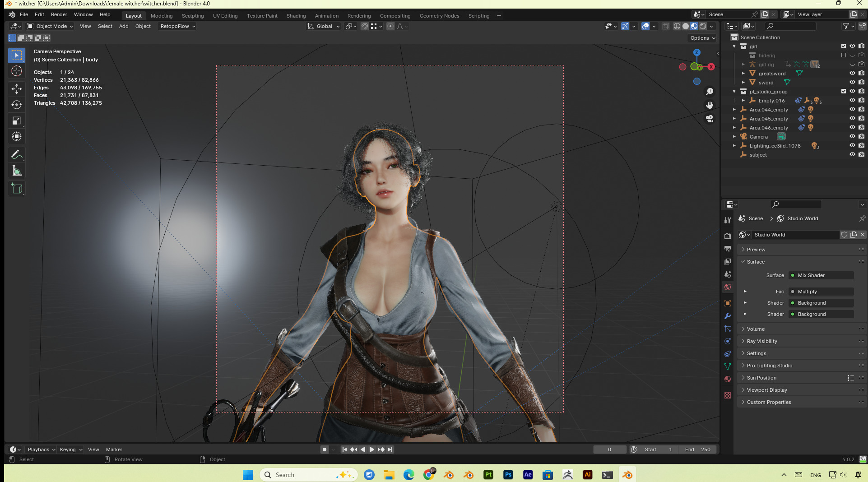Open the Texture properties tab
The image size is (868, 482).
pyautogui.click(x=728, y=395)
